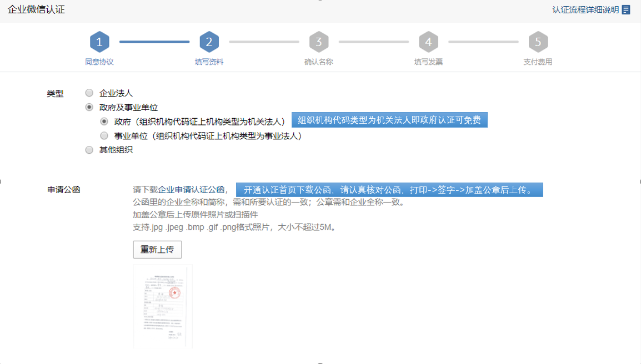Click step 4 hexagon 填写发票
This screenshot has width=641, height=364.
click(428, 42)
